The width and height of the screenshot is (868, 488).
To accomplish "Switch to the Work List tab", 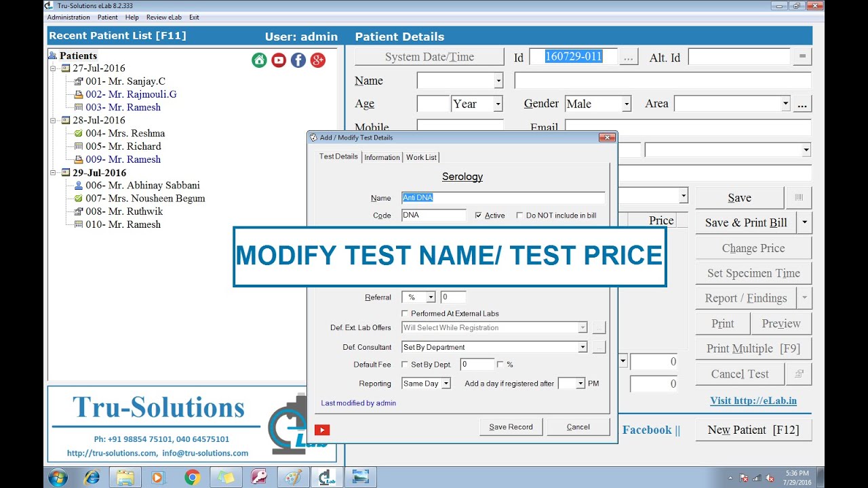I will (421, 157).
